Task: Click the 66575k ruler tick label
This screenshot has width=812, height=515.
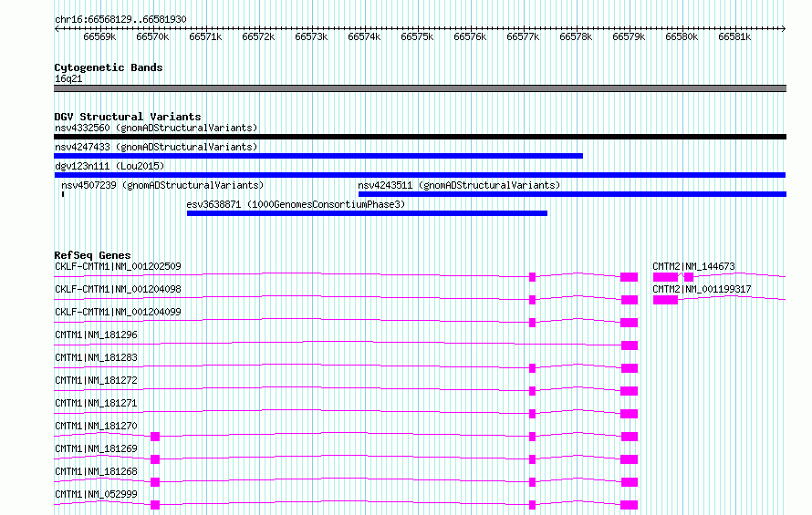Action: point(417,36)
